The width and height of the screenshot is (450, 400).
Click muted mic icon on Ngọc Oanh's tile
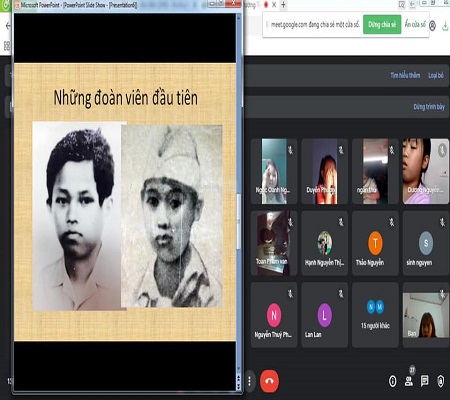pos(290,150)
